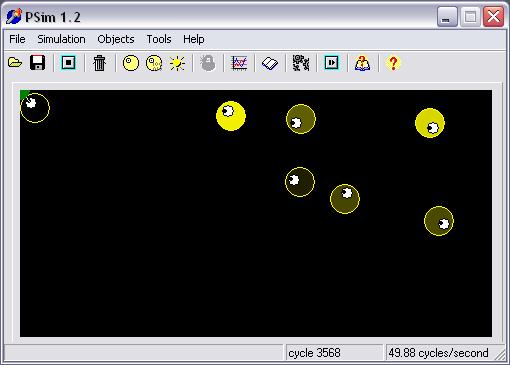This screenshot has height=365, width=510.
Task: Open the Help menu
Action: (x=194, y=39)
